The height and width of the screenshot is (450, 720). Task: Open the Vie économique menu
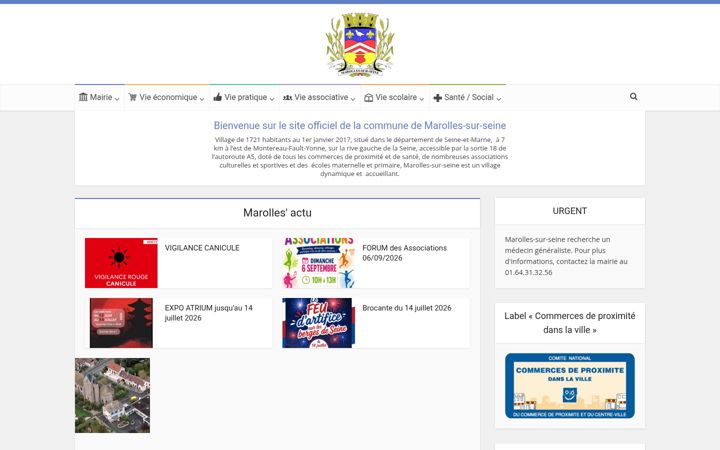coord(167,97)
